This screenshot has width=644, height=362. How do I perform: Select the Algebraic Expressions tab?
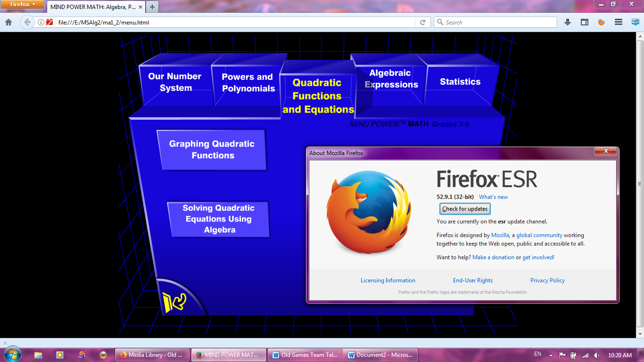pos(391,79)
